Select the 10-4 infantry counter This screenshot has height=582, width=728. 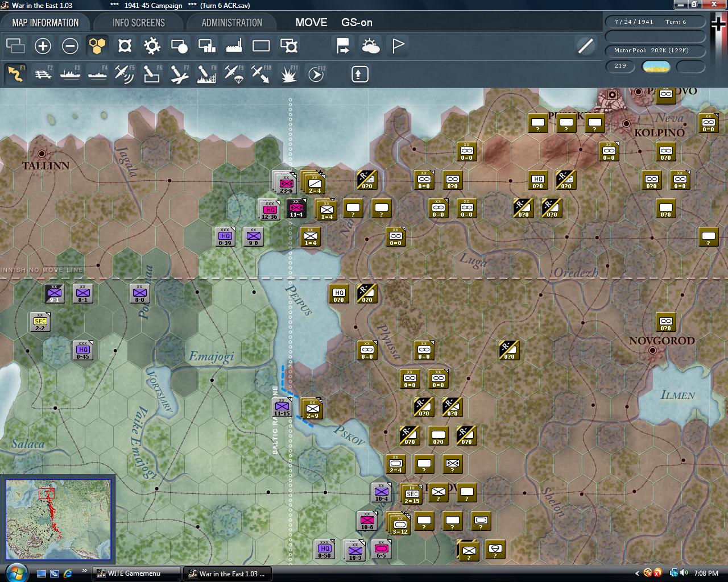(382, 492)
